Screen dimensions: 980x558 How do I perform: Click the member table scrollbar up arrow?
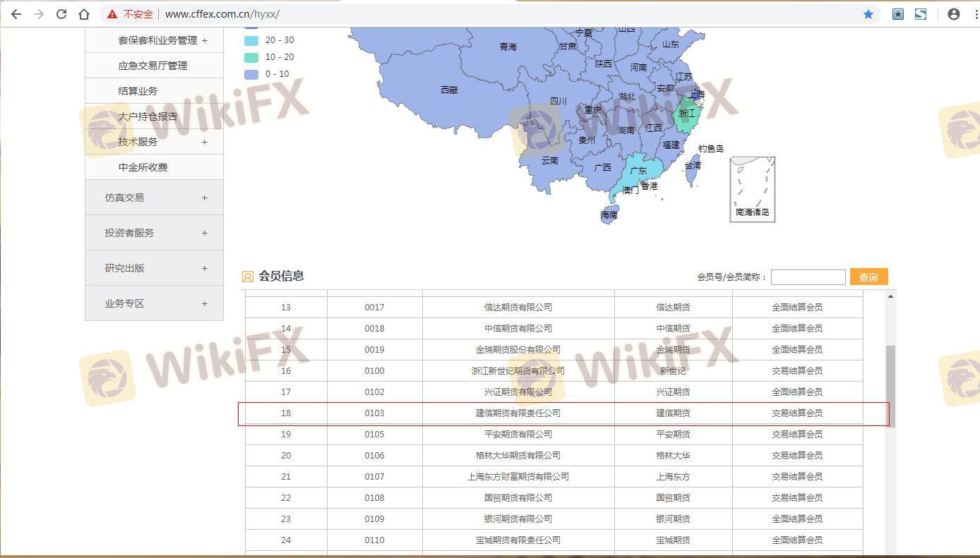point(890,296)
